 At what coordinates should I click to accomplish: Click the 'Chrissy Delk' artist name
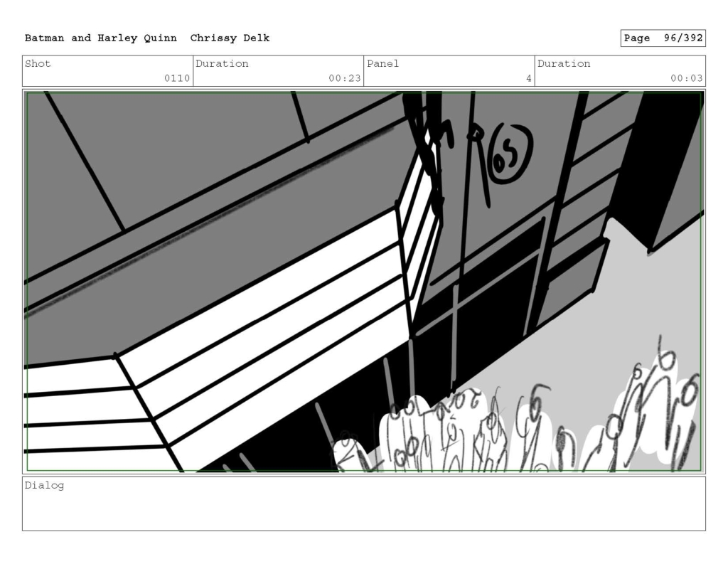point(230,38)
